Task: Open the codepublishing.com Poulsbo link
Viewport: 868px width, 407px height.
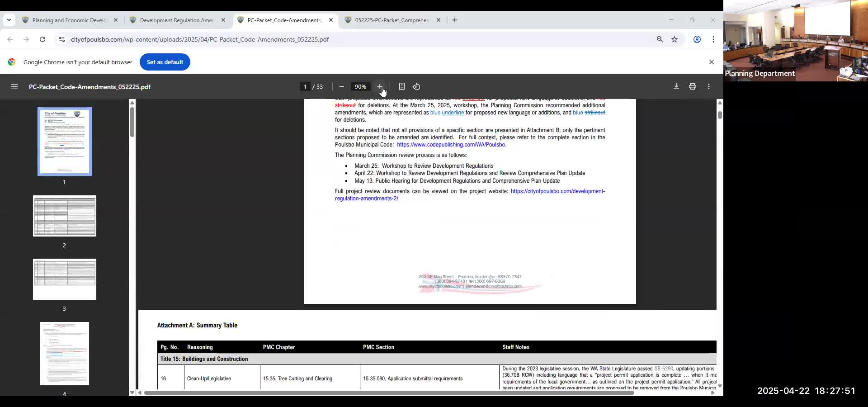Action: pyautogui.click(x=451, y=145)
